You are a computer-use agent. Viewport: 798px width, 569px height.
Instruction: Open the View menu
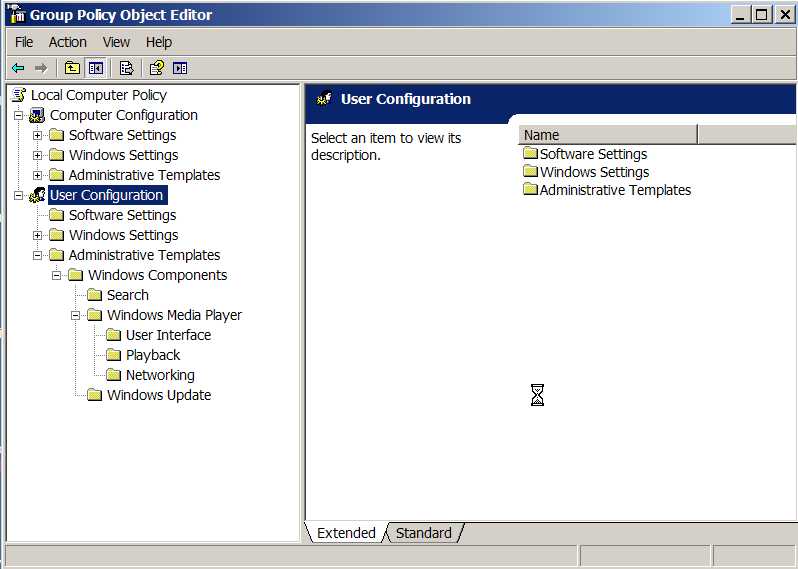point(116,42)
